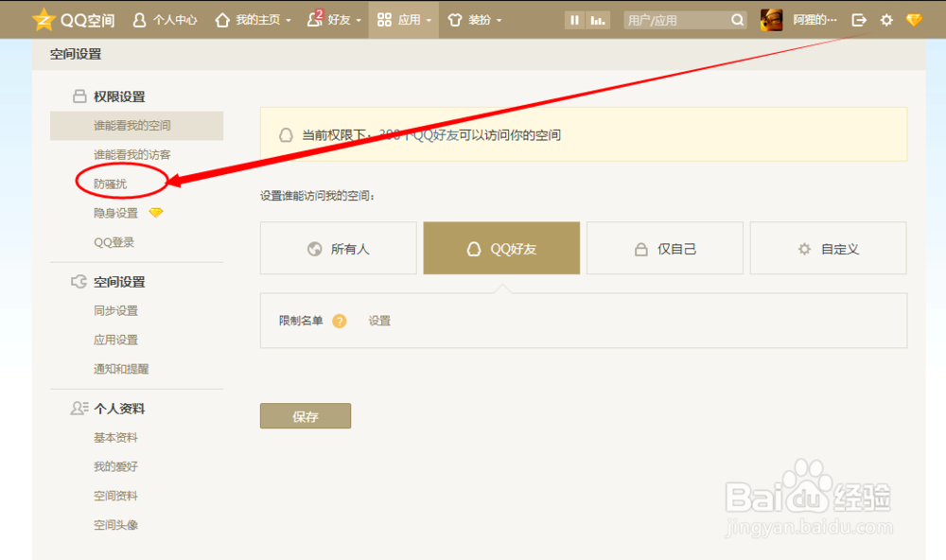
Task: Select 仅自己 access option
Action: click(664, 248)
